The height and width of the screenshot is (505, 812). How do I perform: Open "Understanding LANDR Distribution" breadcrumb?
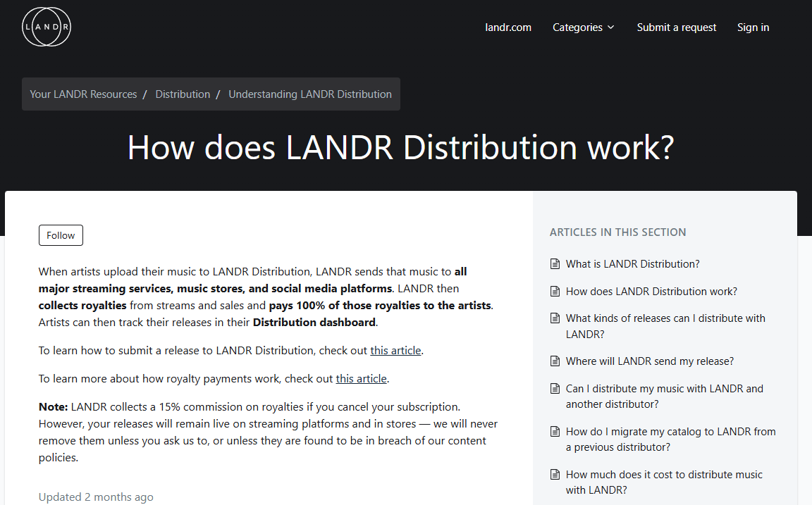pos(310,94)
